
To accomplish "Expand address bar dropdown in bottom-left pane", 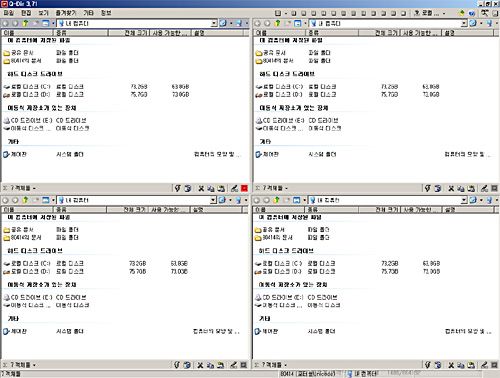I will click(x=213, y=200).
